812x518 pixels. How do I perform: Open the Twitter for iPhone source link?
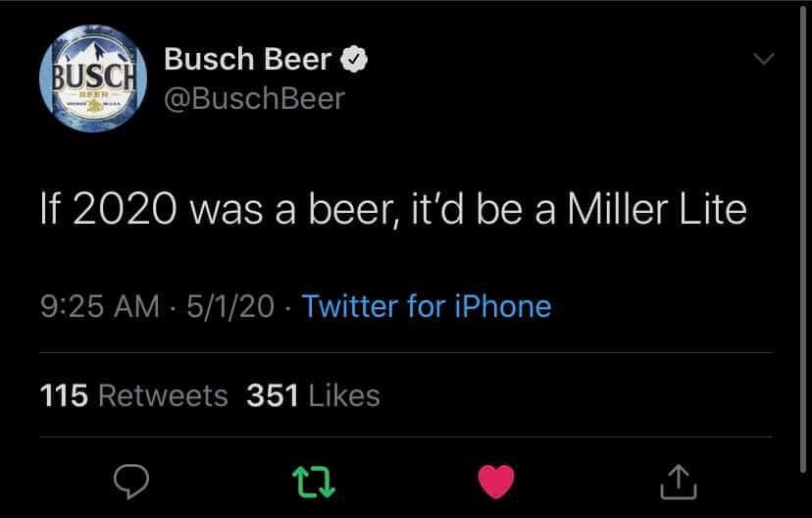(427, 306)
